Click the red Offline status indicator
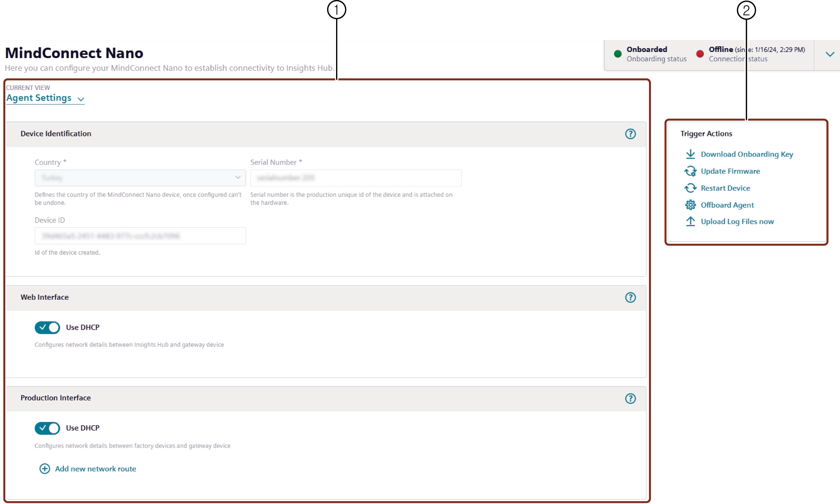840x504 pixels. point(700,54)
